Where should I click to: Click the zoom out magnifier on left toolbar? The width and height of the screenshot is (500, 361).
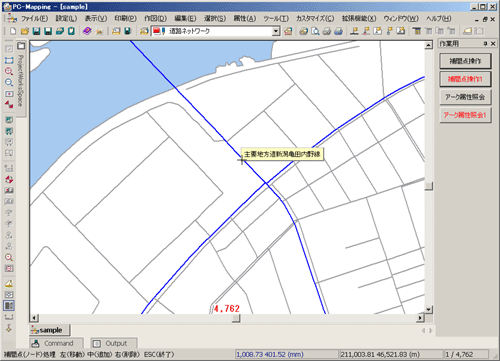tap(9, 82)
